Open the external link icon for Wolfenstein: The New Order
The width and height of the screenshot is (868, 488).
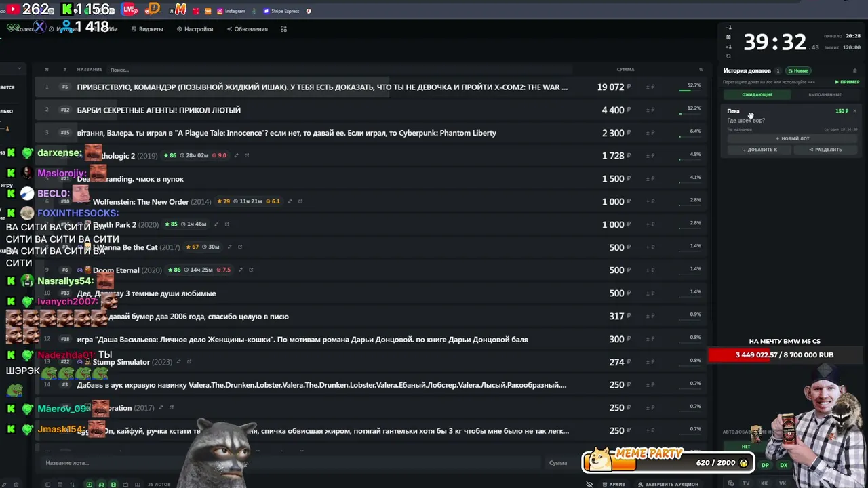pyautogui.click(x=300, y=201)
